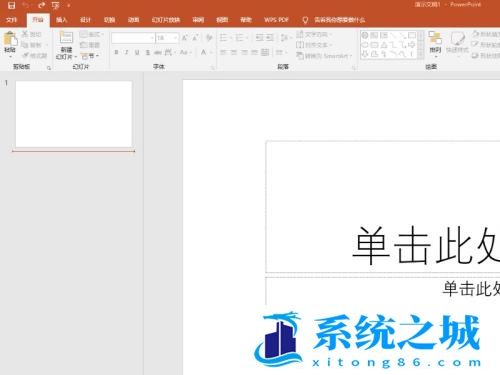The image size is (500, 375).
Task: Toggle Underline formatting
Action: pyautogui.click(x=137, y=52)
